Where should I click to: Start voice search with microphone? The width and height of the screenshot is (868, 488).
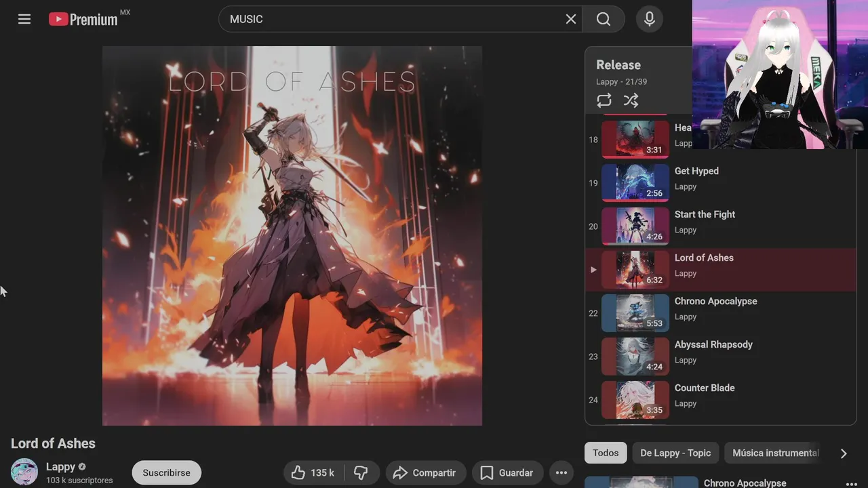[649, 19]
